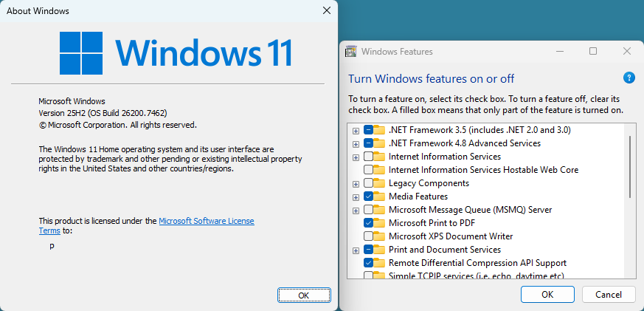Click OK in the About Windows dialog
The height and width of the screenshot is (311, 644).
tap(304, 295)
